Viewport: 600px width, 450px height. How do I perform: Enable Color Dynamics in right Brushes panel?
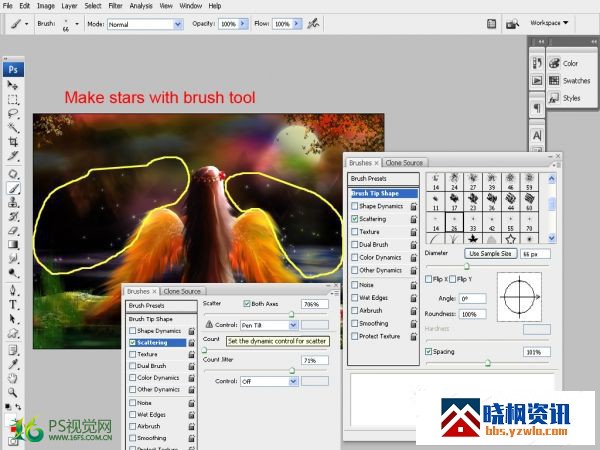pyautogui.click(x=355, y=258)
